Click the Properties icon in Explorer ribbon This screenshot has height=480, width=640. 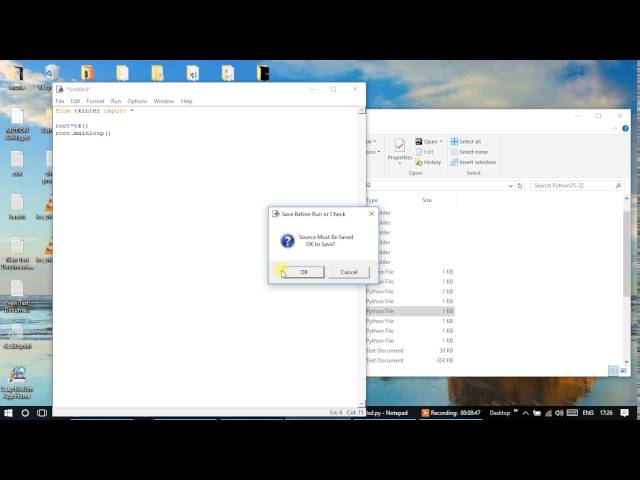coord(400,149)
